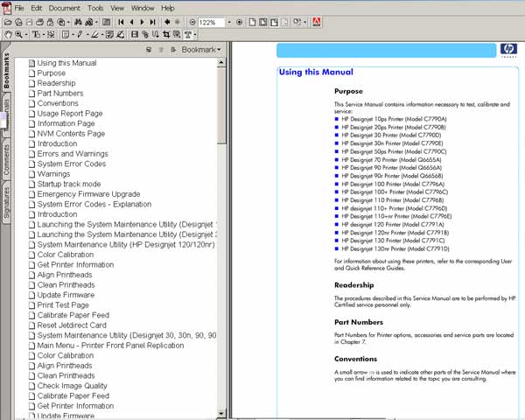Image resolution: width=525 pixels, height=420 pixels.
Task: Open the Bookmark pane dropdown menu
Action: pos(201,50)
